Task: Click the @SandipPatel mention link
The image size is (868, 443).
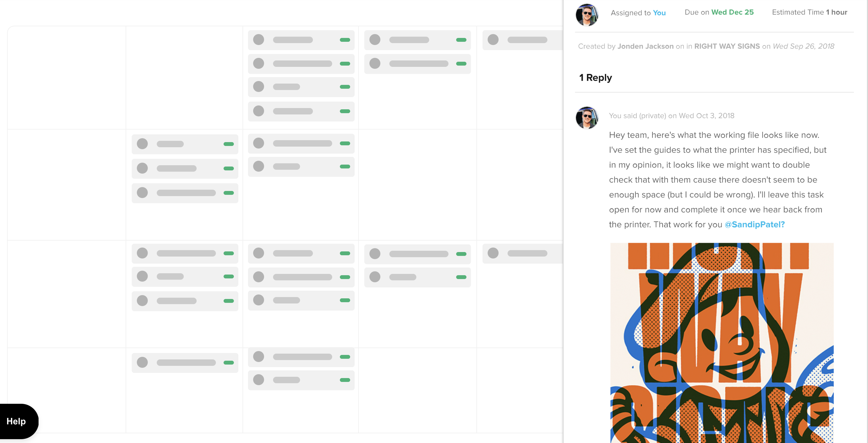Action: point(755,224)
